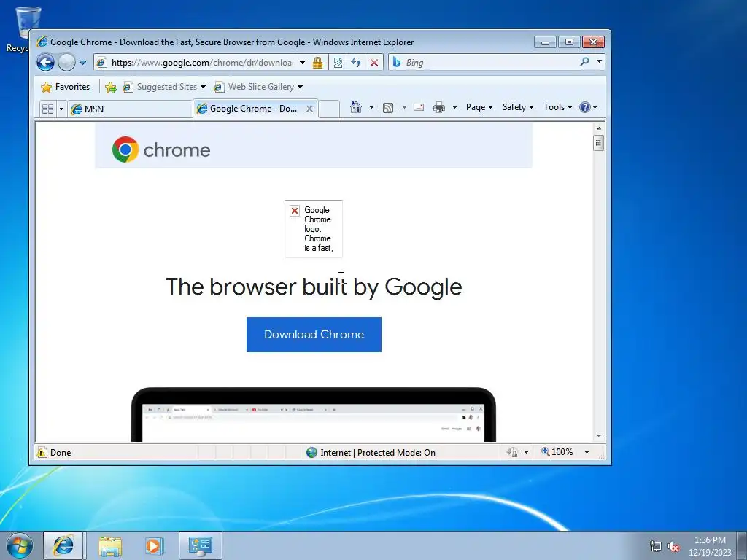Click the Show desktop strip
This screenshot has height=560, width=747.
(x=742, y=545)
